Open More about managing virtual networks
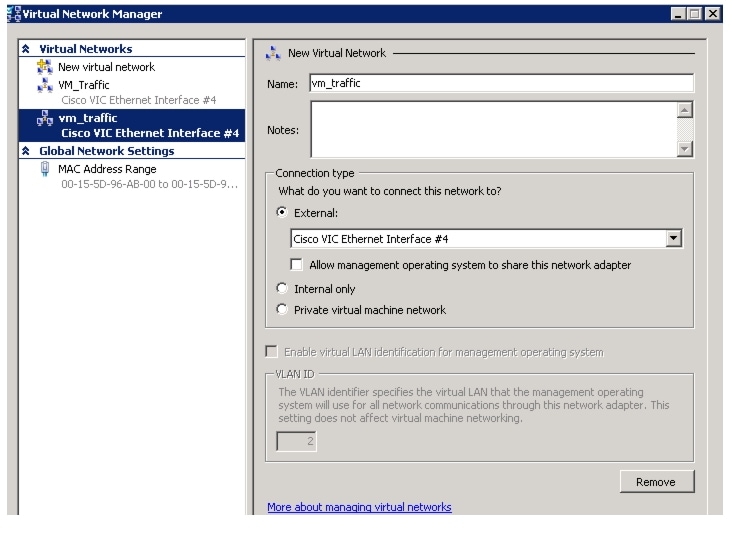The height and width of the screenshot is (544, 732). 359,507
